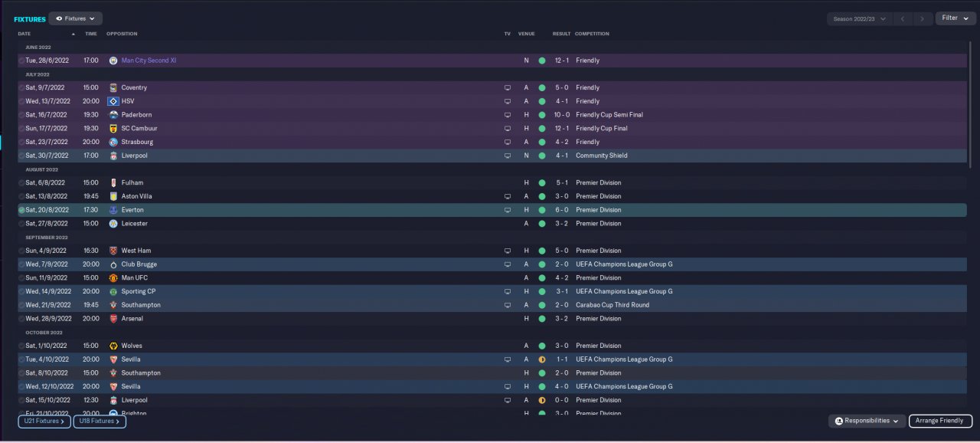This screenshot has width=980, height=443.
Task: Select the checkbox beside Fulham fixture date
Action: click(x=21, y=183)
